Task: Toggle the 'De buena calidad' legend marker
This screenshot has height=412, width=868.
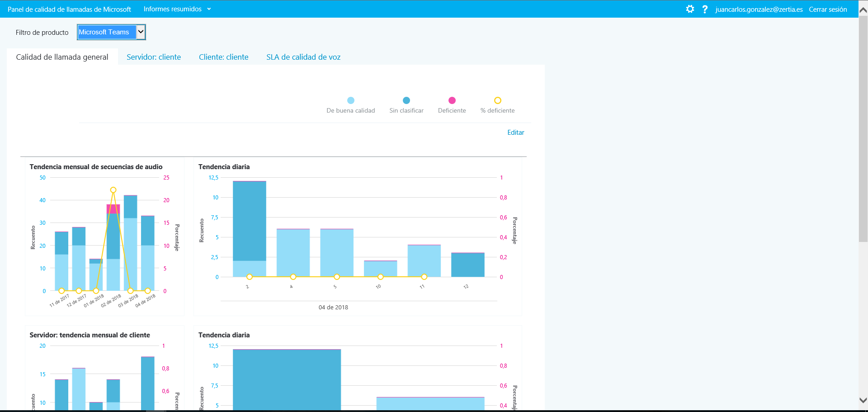Action: (x=351, y=100)
